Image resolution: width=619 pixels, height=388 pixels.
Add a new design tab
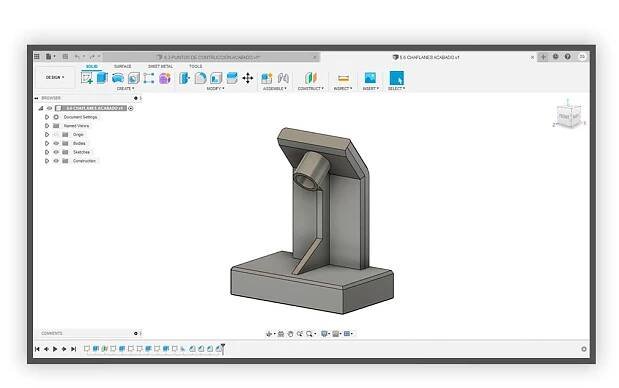click(543, 57)
